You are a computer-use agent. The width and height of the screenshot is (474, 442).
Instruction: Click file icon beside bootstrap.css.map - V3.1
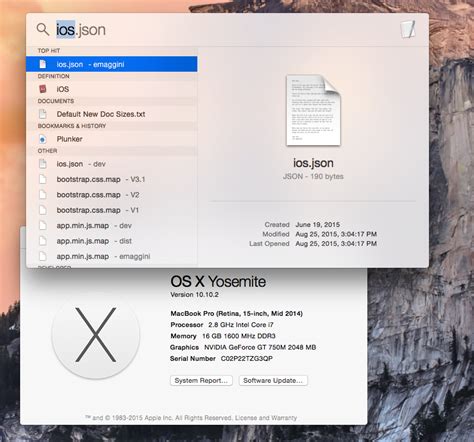(x=42, y=179)
